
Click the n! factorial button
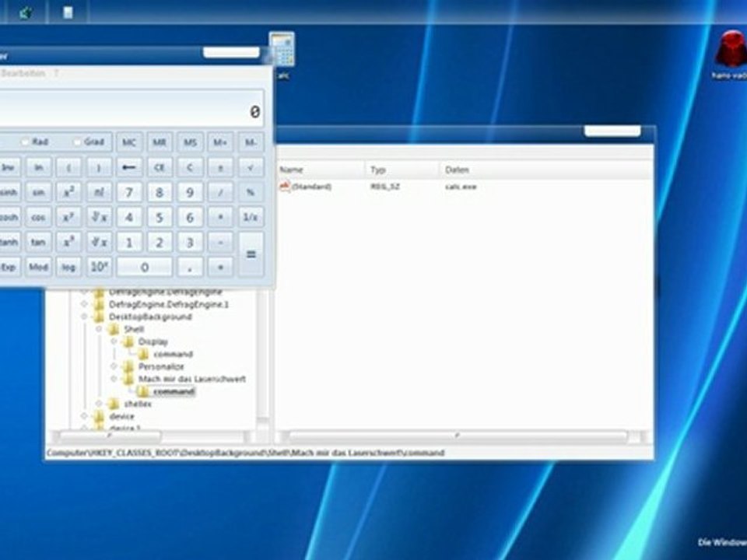coord(99,192)
